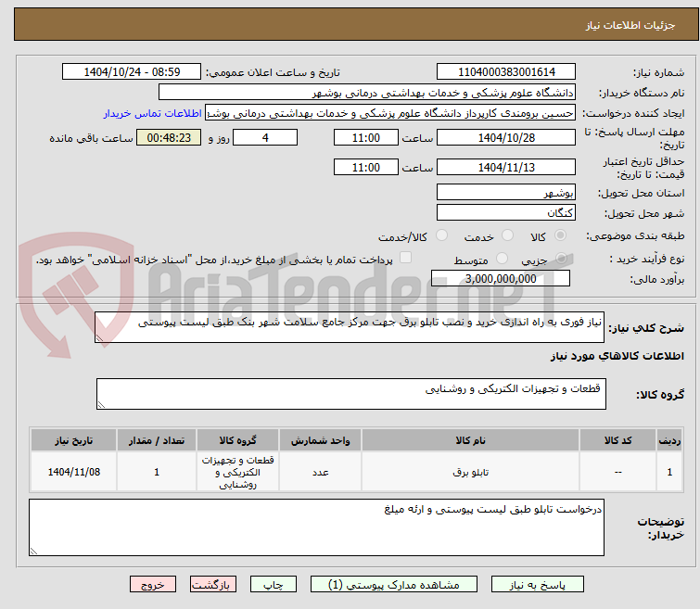Click the response deadline date 1404/10/28
This screenshot has height=609, width=700.
click(x=506, y=137)
